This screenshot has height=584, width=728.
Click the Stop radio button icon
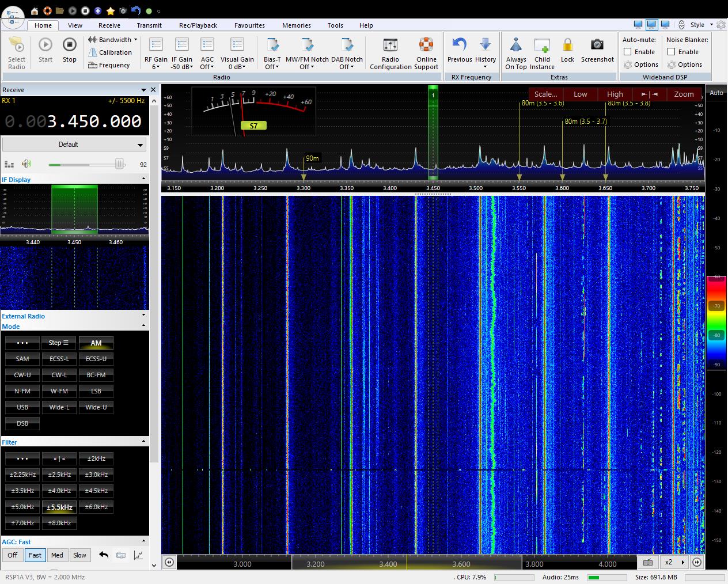click(x=69, y=45)
